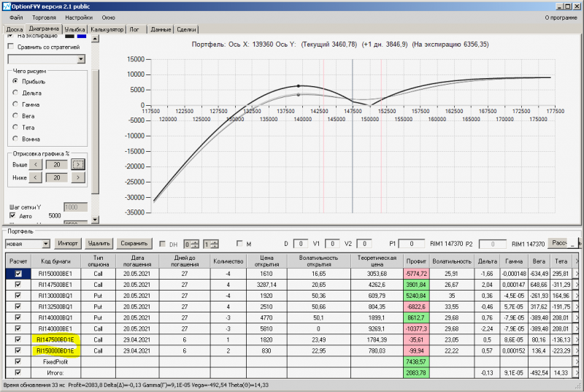
Task: Switch to the Улыбка tab
Action: tap(75, 29)
